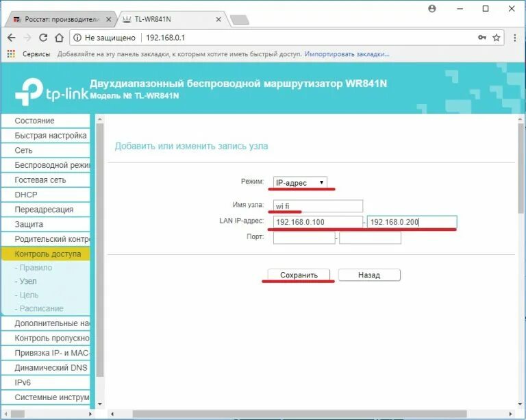Screen dimensions: 526x420
Task: Open Дополнительные настройки menu section
Action: click(x=46, y=323)
